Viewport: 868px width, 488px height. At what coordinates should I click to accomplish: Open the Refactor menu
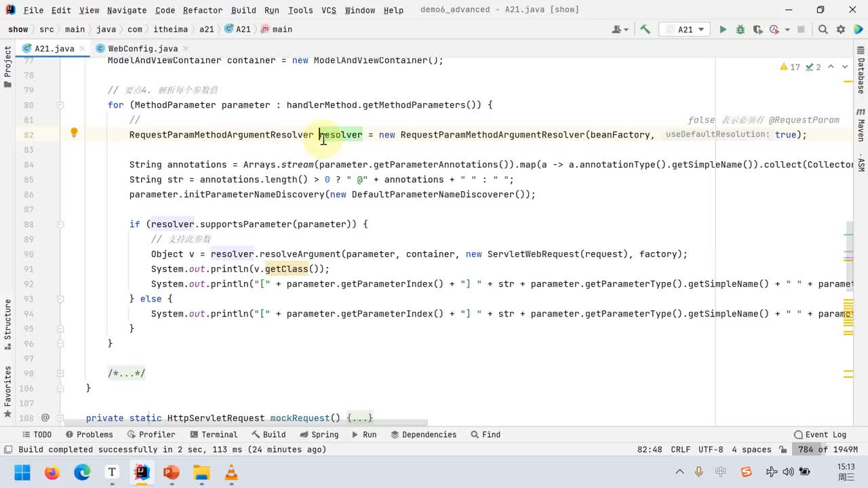tap(203, 10)
